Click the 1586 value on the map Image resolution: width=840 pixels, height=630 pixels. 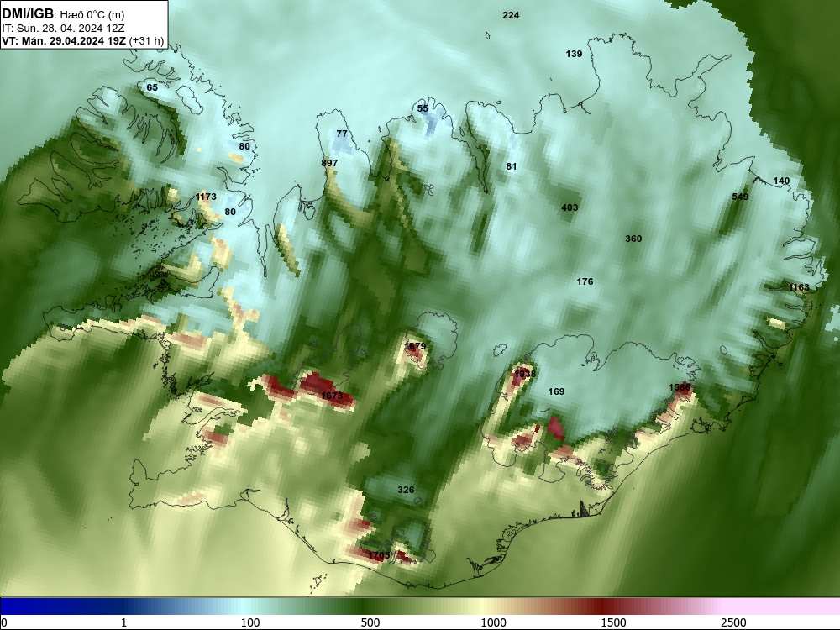click(x=680, y=387)
